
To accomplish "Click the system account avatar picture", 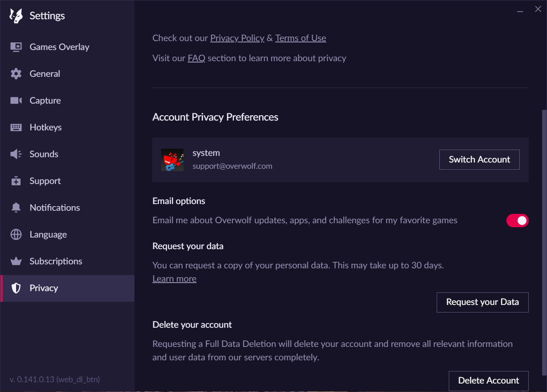I will 172,160.
